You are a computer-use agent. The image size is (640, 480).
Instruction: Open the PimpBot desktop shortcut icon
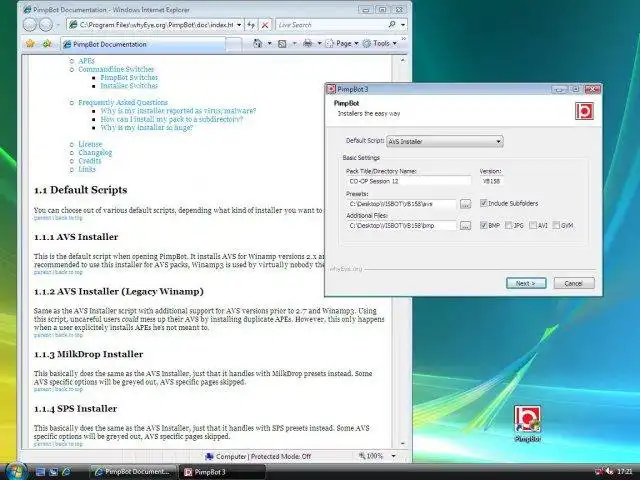pos(527,424)
